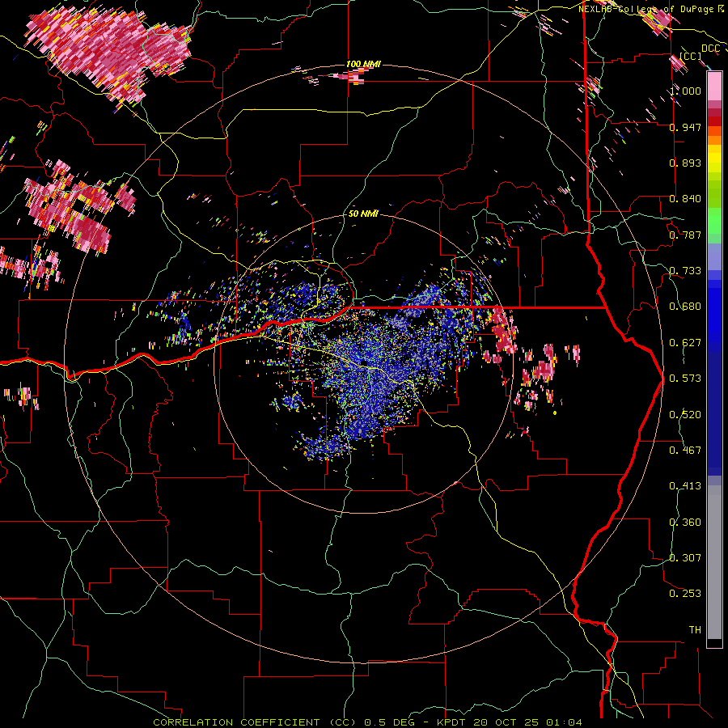
Task: Click the 0.467 scale value
Action: pyautogui.click(x=685, y=450)
